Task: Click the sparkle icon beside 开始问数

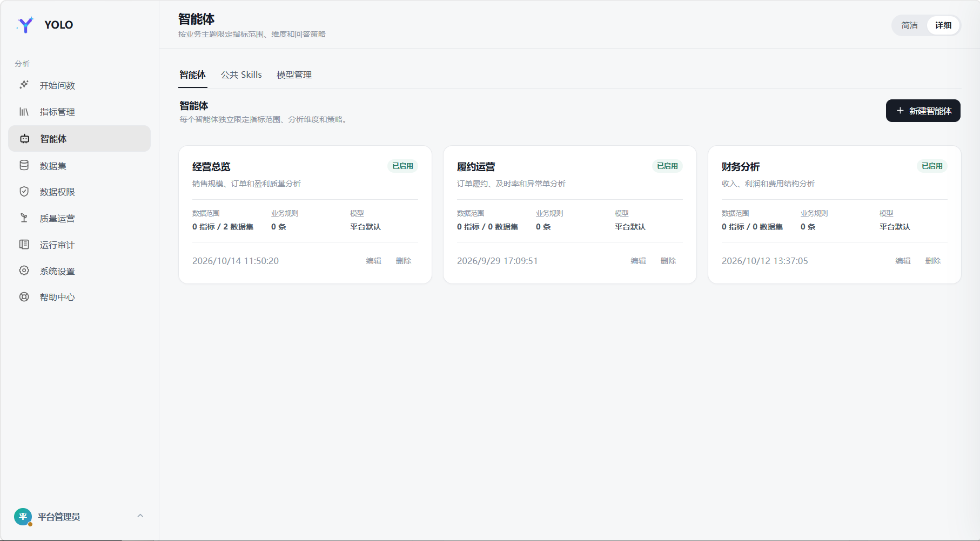Action: [x=24, y=85]
